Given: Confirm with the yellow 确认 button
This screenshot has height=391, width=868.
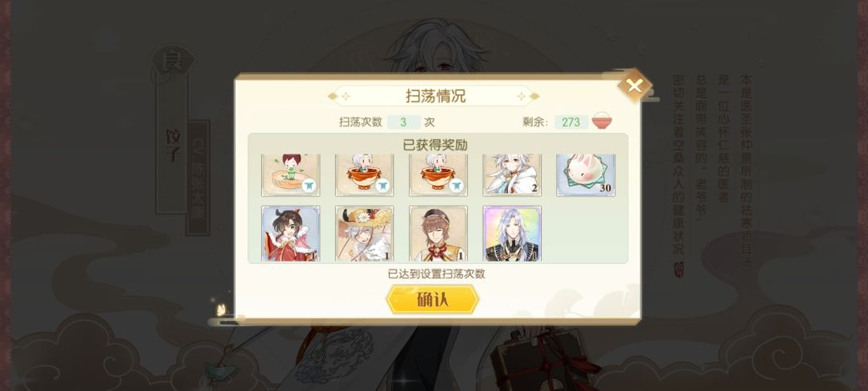Looking at the screenshot, I should click(432, 299).
